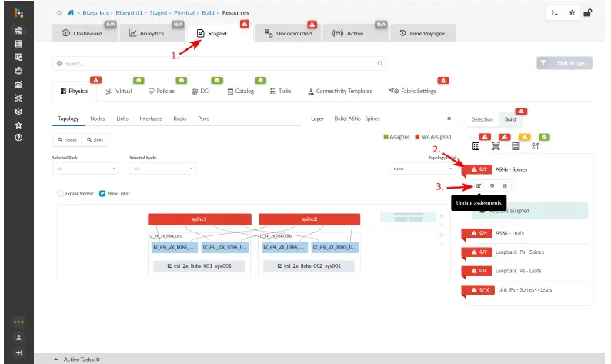
Task: Open the Connectivity Templates sub-tab
Action: click(x=340, y=92)
